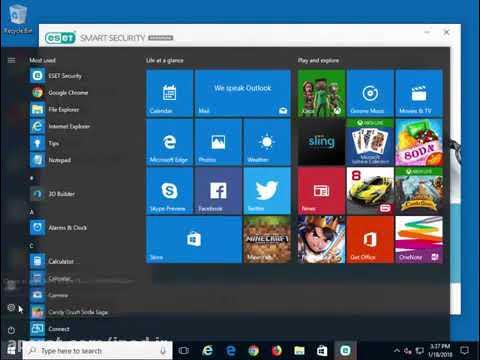Open the Get Office tile
The height and width of the screenshot is (360, 480).
370,240
